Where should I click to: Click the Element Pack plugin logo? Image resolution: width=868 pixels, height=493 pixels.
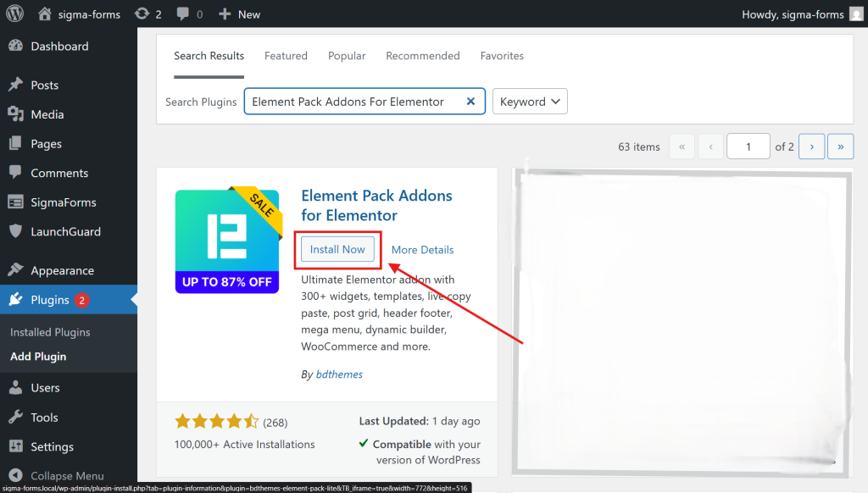click(227, 241)
